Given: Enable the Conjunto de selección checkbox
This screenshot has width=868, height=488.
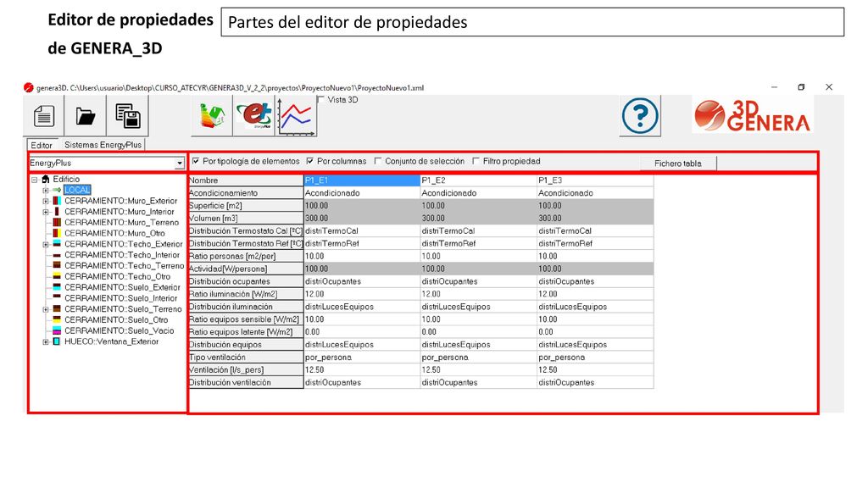Looking at the screenshot, I should tap(378, 161).
